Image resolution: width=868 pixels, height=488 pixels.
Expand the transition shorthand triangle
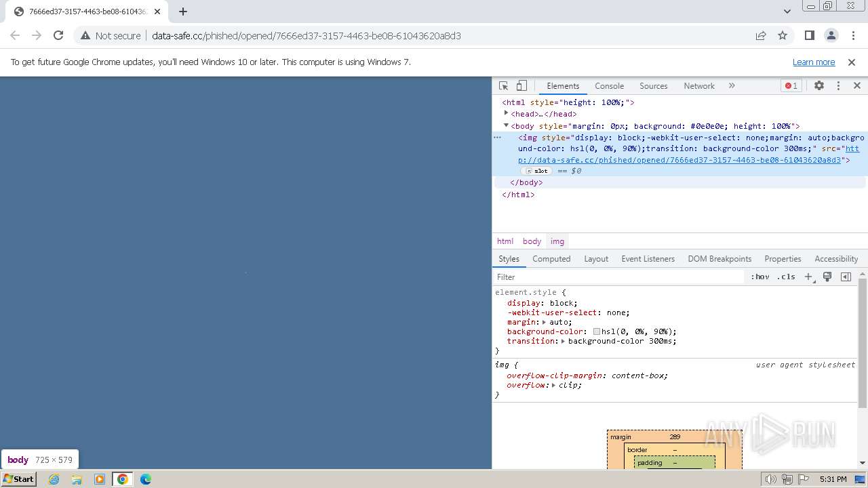(x=563, y=342)
